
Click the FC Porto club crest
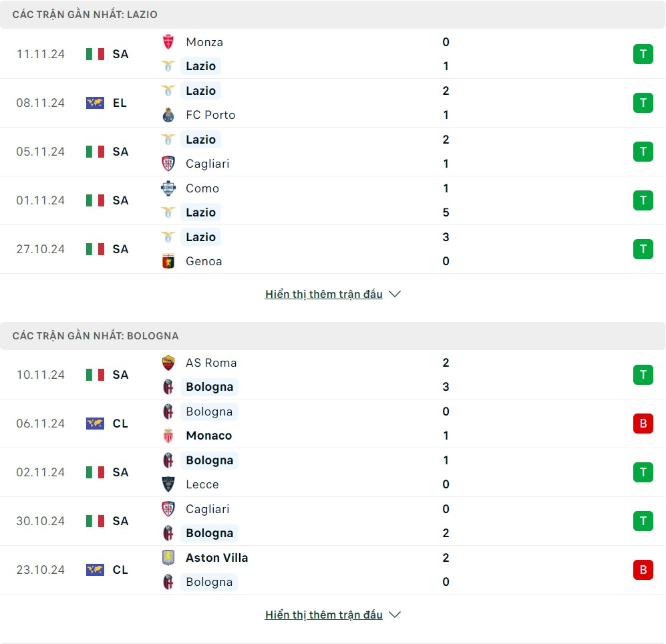[x=168, y=115]
